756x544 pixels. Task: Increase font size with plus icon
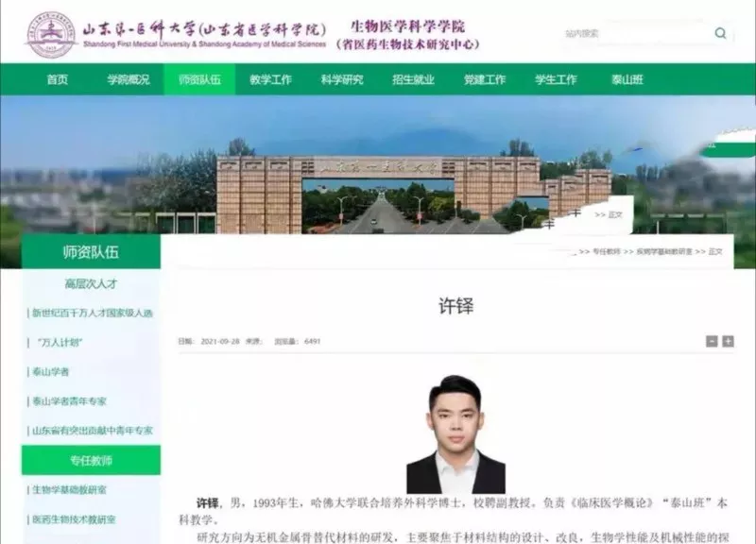(728, 341)
